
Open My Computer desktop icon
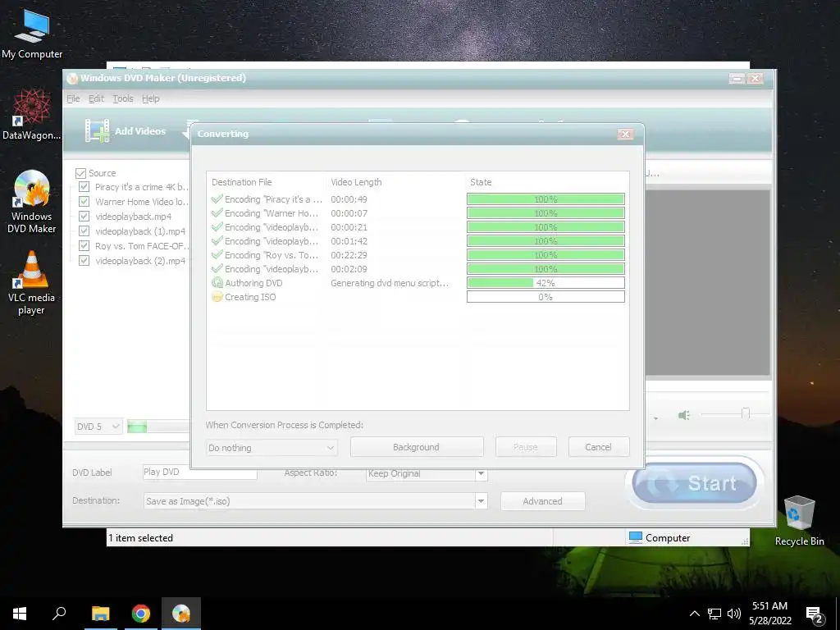32,34
